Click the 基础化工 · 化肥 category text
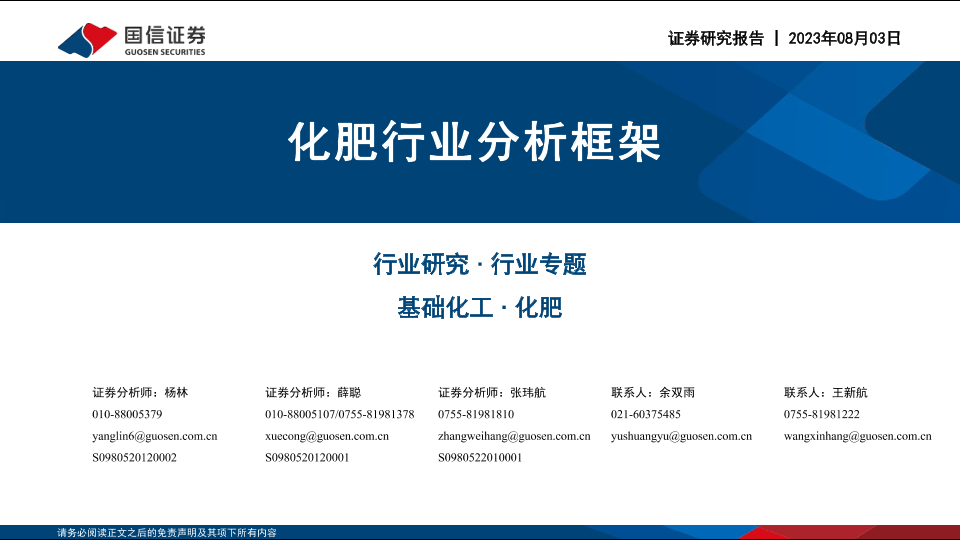The height and width of the screenshot is (540, 960). [x=479, y=309]
